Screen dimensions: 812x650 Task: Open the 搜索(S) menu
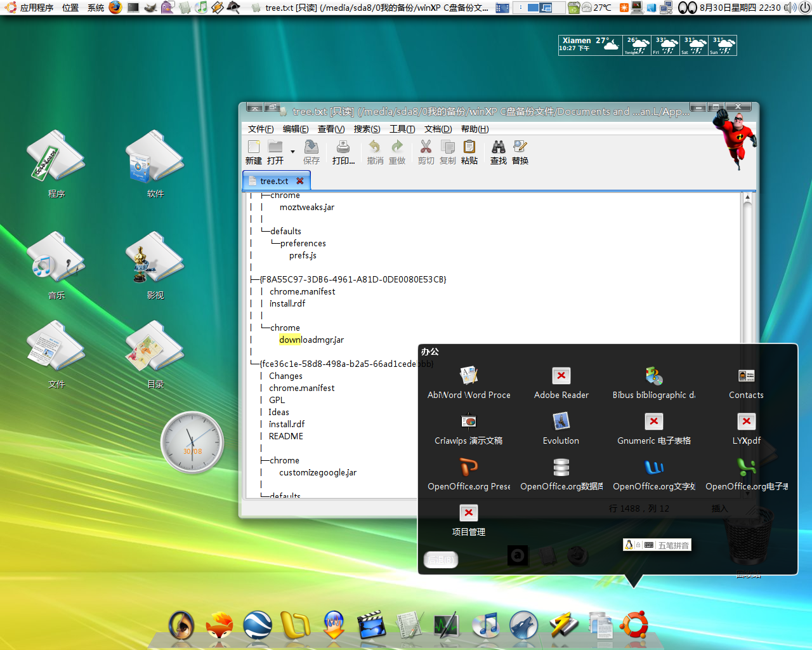[x=367, y=129]
